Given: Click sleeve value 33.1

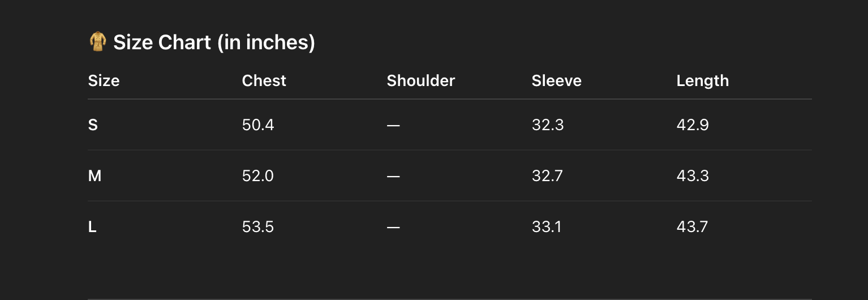Looking at the screenshot, I should (547, 227).
